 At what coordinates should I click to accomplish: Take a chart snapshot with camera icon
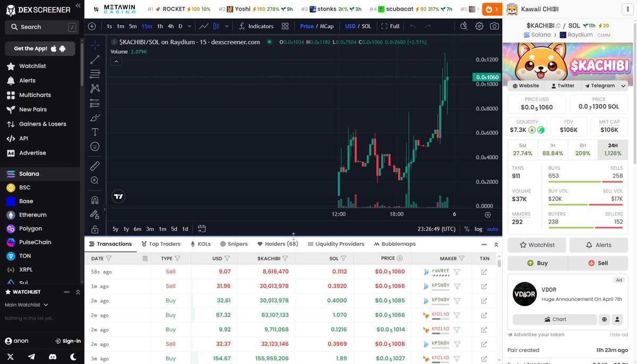494,26
